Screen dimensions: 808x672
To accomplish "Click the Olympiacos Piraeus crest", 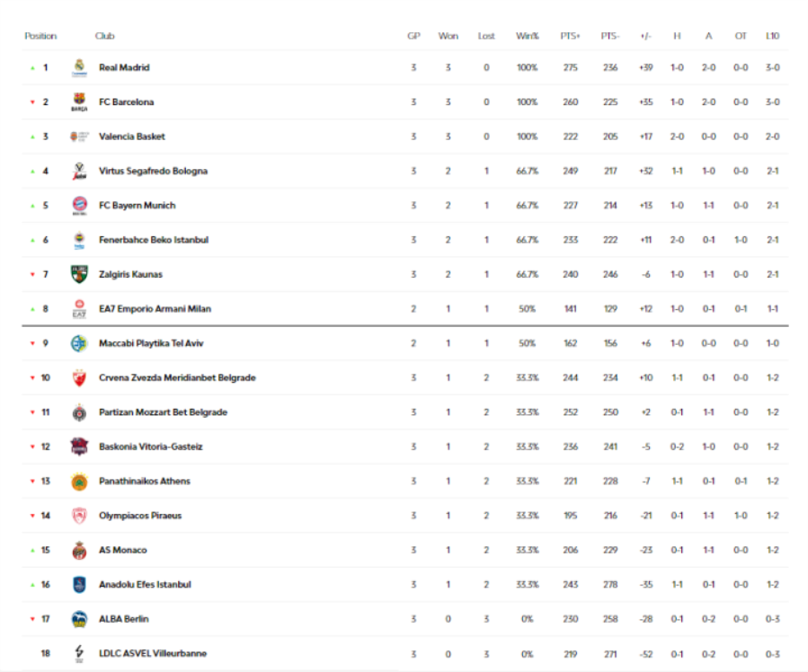I will pyautogui.click(x=79, y=516).
